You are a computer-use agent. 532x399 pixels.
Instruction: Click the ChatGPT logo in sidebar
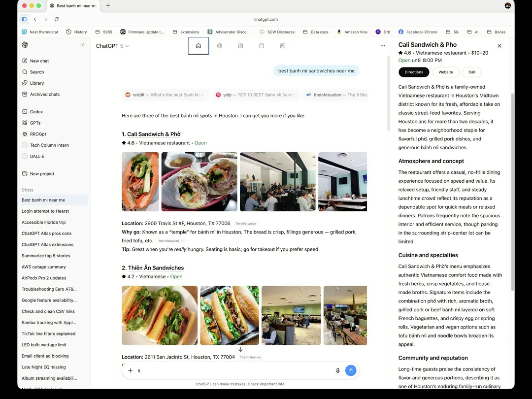25,45
